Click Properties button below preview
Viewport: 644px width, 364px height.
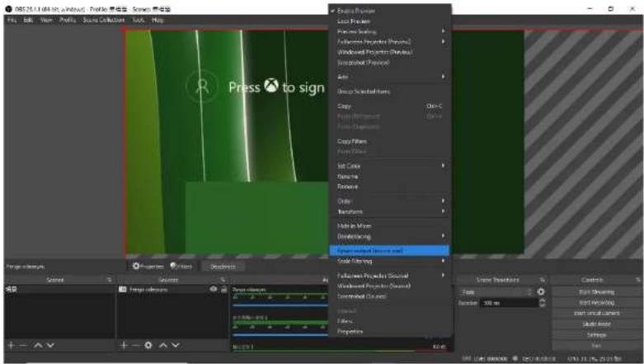(x=148, y=266)
